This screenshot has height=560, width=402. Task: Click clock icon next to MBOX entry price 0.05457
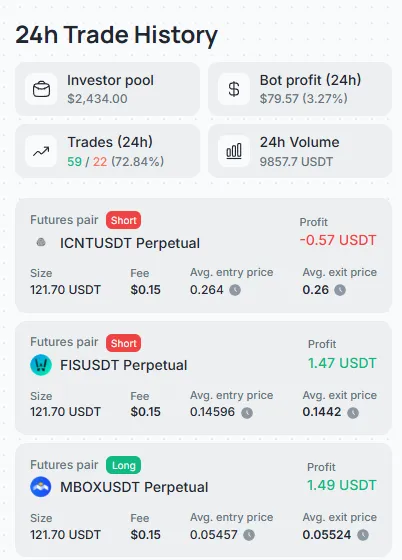point(249,535)
